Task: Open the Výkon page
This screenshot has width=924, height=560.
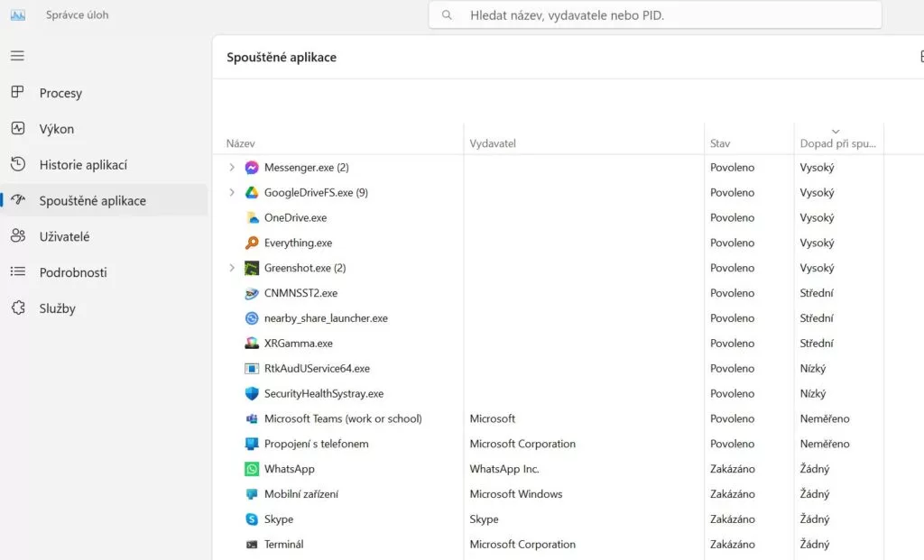Action: click(104, 129)
